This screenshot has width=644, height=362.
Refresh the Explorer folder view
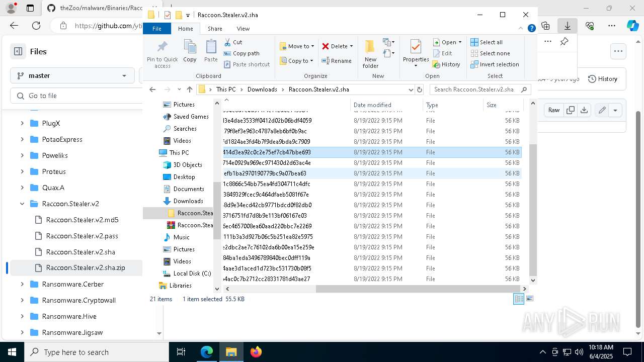click(420, 89)
